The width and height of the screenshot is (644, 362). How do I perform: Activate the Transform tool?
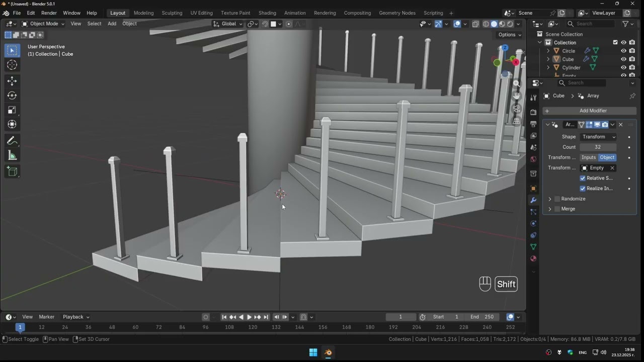click(x=13, y=125)
